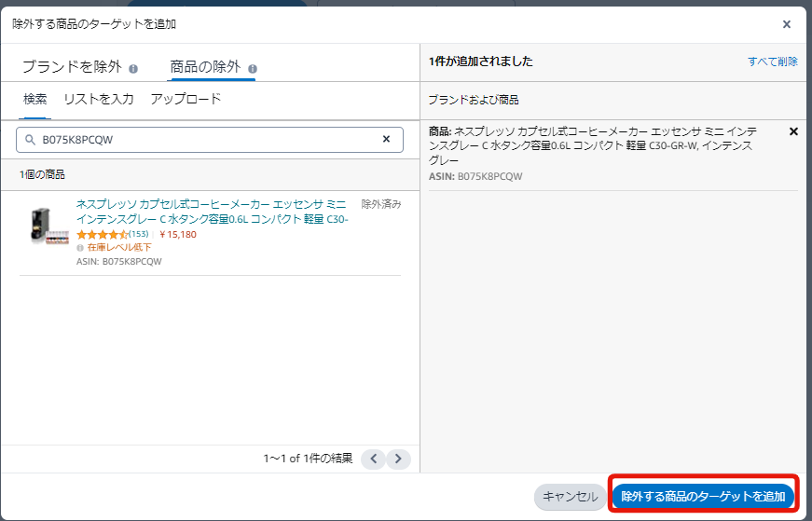Click the star rating of the product
This screenshot has width=812, height=521.
point(102,235)
